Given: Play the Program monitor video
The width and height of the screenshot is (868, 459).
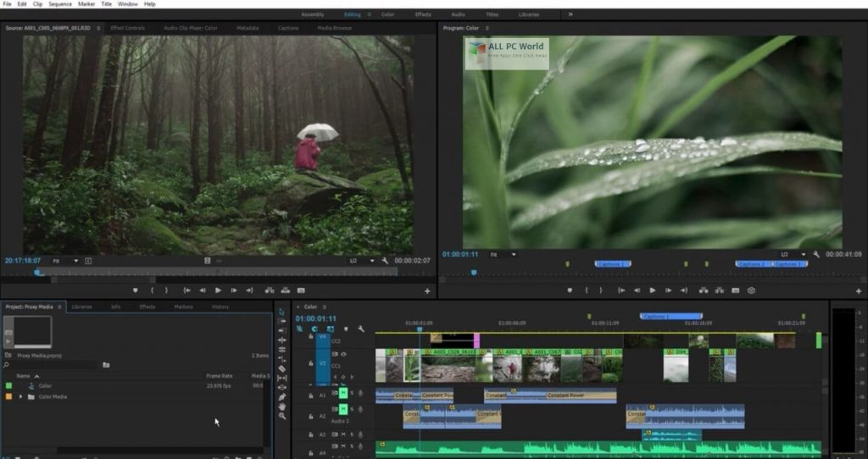Looking at the screenshot, I should pyautogui.click(x=653, y=290).
